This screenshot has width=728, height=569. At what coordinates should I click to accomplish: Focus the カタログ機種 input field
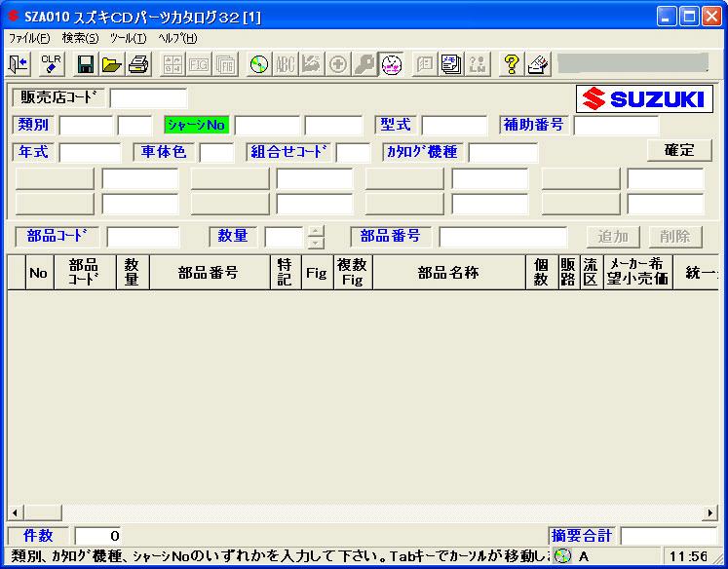point(503,153)
